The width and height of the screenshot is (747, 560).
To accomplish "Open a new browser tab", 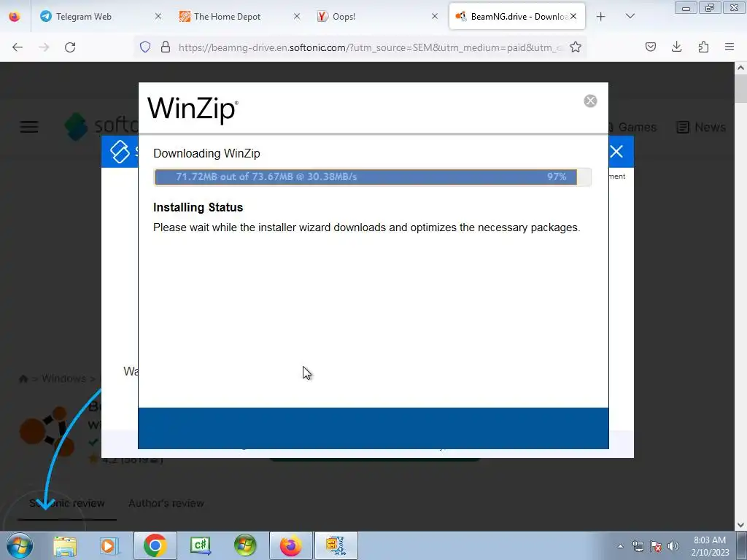I will click(x=601, y=17).
